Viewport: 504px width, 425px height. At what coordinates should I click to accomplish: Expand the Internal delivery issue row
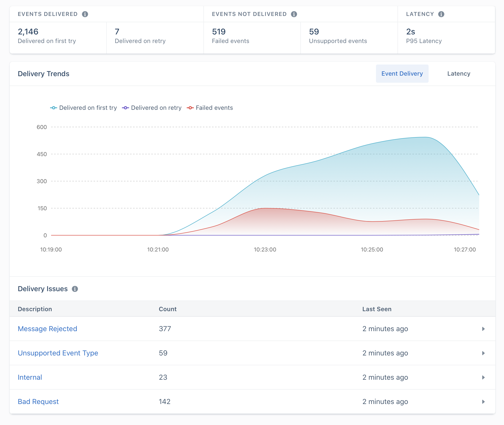(484, 377)
